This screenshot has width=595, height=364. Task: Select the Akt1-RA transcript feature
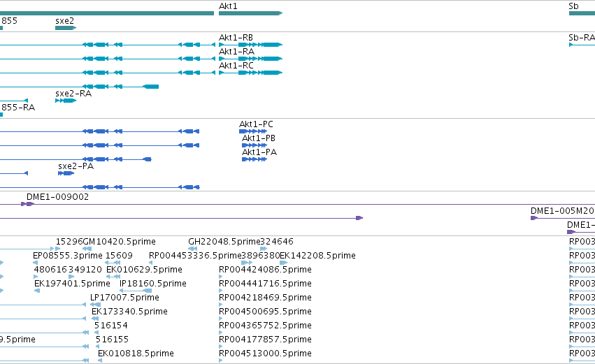coord(250,59)
